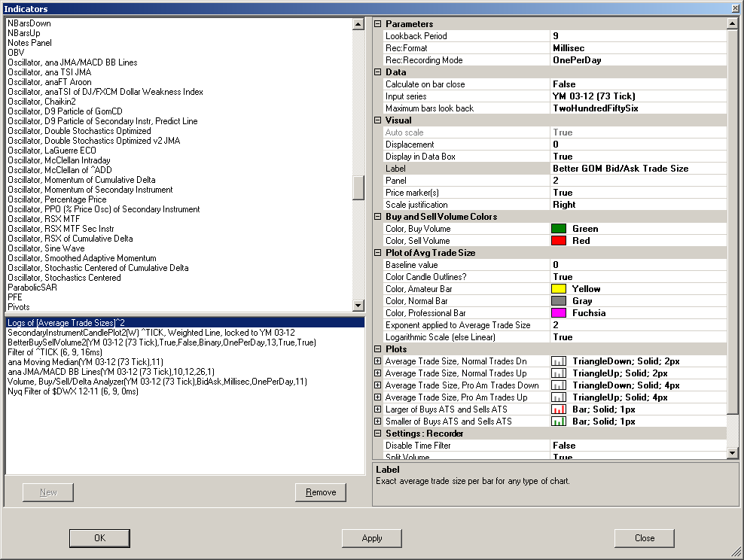Click property grid scroll down arrow

pyautogui.click(x=732, y=453)
